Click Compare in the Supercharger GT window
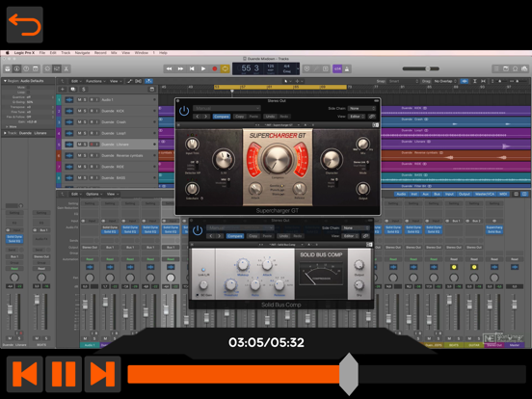 click(222, 117)
